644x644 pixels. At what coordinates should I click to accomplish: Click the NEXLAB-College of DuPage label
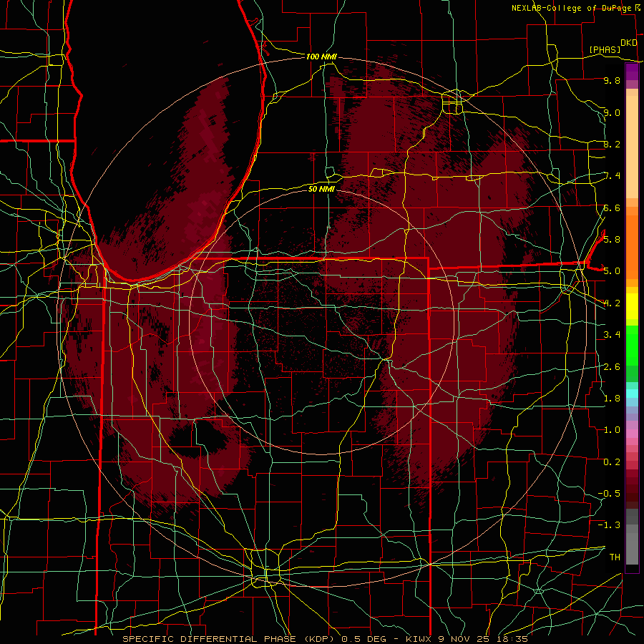coord(572,8)
